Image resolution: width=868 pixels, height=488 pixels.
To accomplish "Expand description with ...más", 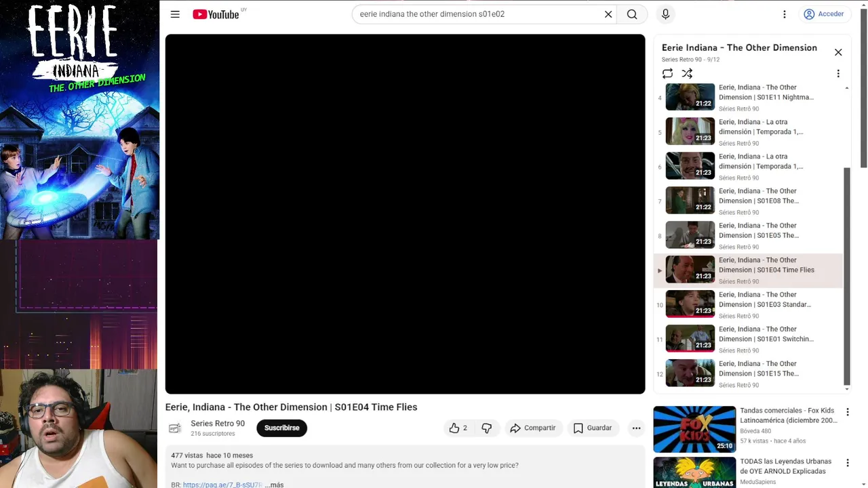I will pyautogui.click(x=275, y=485).
